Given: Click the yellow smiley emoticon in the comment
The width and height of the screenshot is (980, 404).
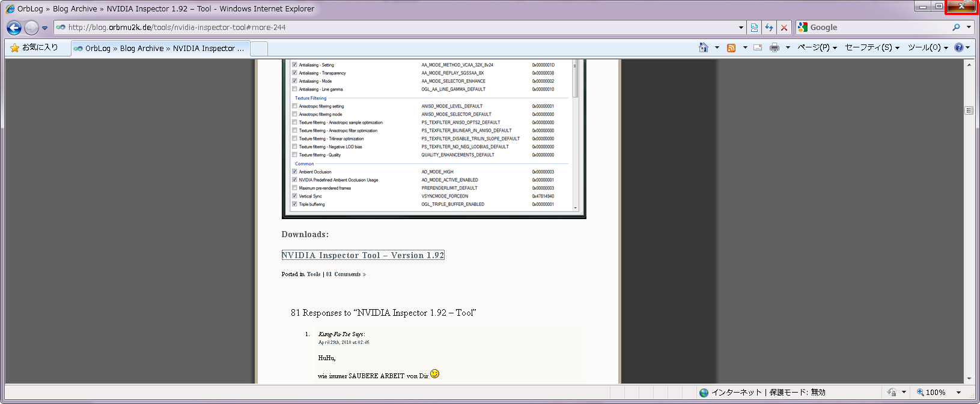Looking at the screenshot, I should (x=435, y=374).
